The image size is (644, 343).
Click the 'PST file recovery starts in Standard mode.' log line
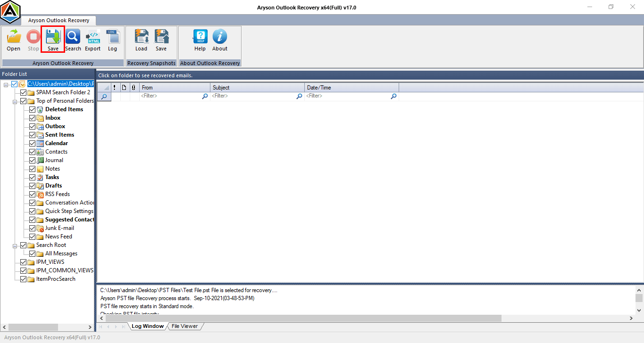tap(147, 306)
